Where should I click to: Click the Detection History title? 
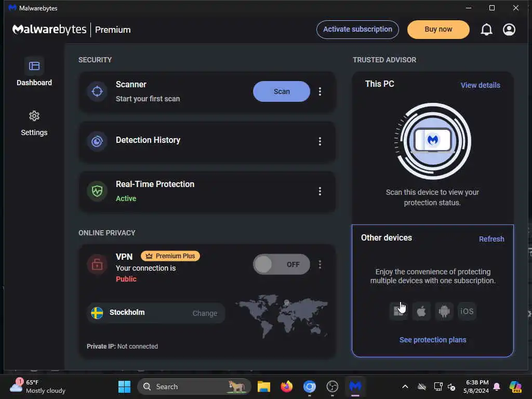(x=148, y=140)
